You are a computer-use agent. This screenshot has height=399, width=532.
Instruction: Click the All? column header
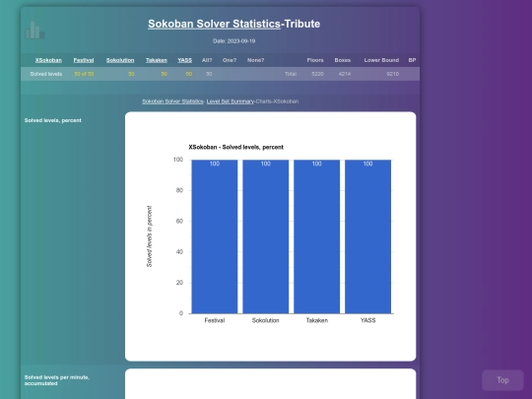(207, 60)
